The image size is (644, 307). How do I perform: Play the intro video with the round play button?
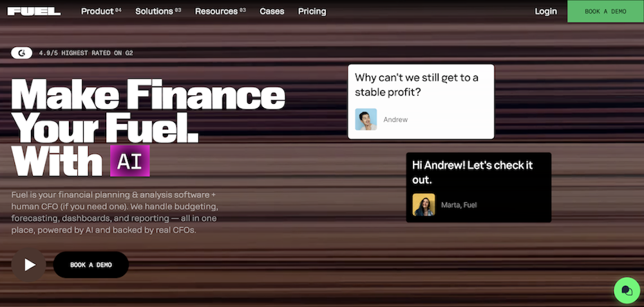[28, 264]
